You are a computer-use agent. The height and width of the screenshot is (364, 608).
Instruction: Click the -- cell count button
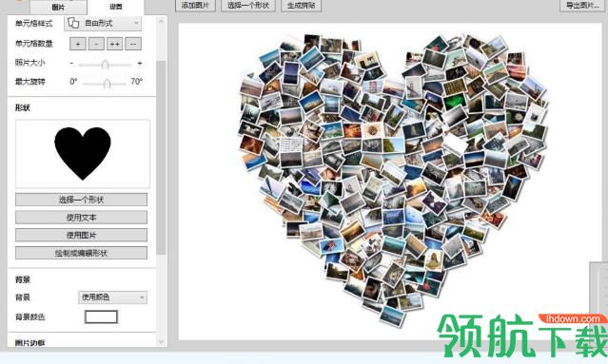133,44
